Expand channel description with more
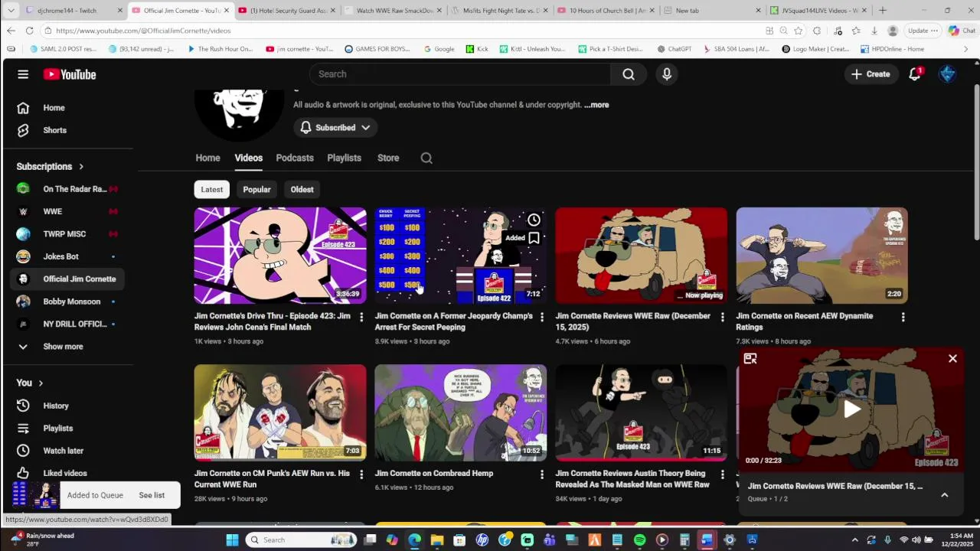Screen dimensions: 980x551 pyautogui.click(x=596, y=105)
